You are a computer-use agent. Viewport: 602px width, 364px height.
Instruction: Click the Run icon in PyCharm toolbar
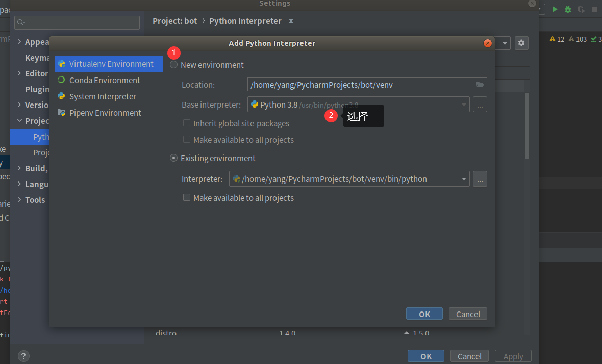(555, 9)
